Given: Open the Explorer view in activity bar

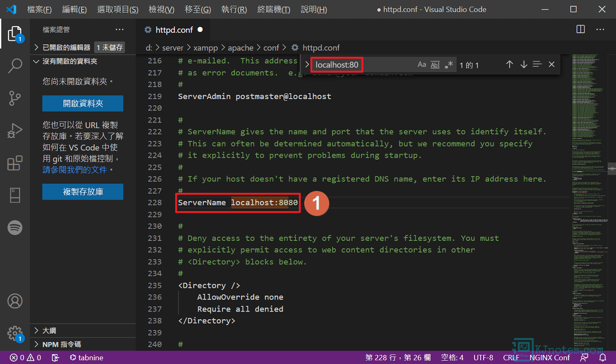Looking at the screenshot, I should pos(15,34).
